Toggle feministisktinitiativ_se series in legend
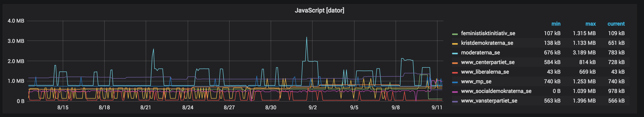The height and width of the screenshot is (117, 644). click(x=488, y=33)
